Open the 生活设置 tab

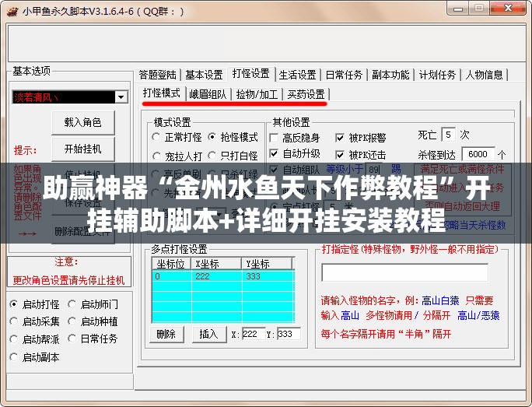297,75
